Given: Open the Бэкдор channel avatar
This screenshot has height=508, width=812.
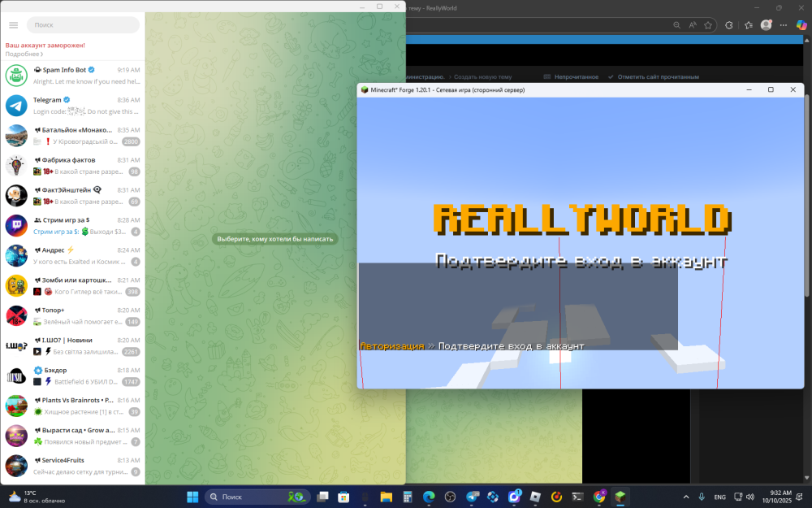Looking at the screenshot, I should coord(16,376).
